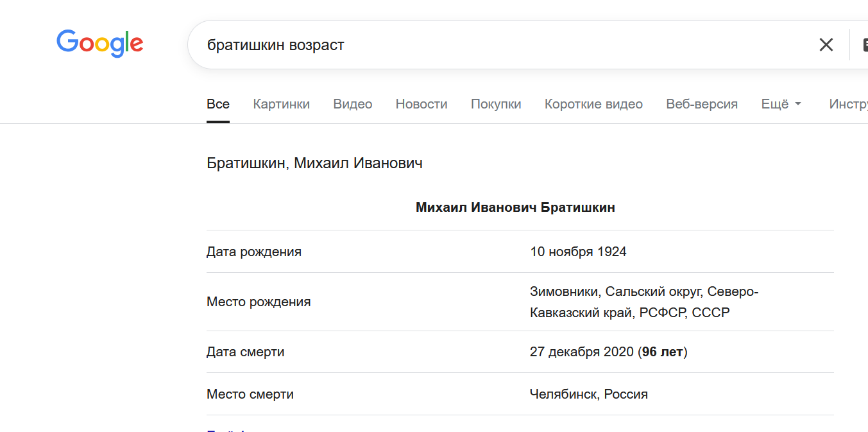Image resolution: width=868 pixels, height=432 pixels.
Task: Click the Google logo
Action: [x=99, y=44]
